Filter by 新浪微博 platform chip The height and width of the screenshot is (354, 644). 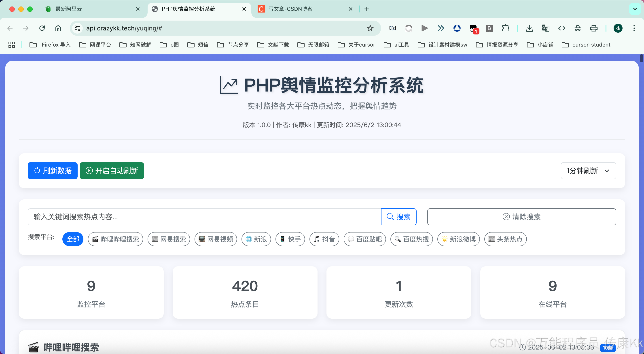click(x=458, y=239)
